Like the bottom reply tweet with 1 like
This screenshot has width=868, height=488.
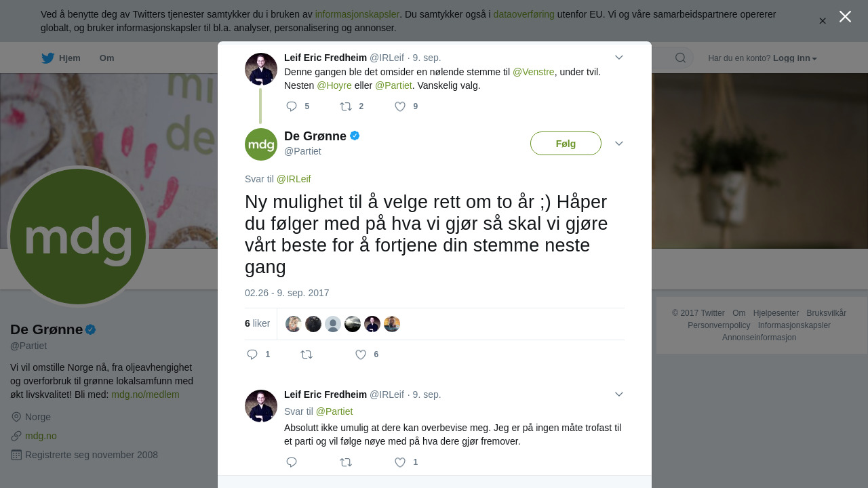(400, 462)
